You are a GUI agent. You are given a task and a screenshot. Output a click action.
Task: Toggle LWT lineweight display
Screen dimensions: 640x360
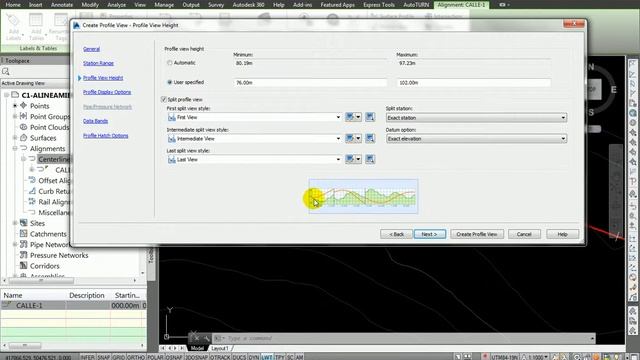267,357
